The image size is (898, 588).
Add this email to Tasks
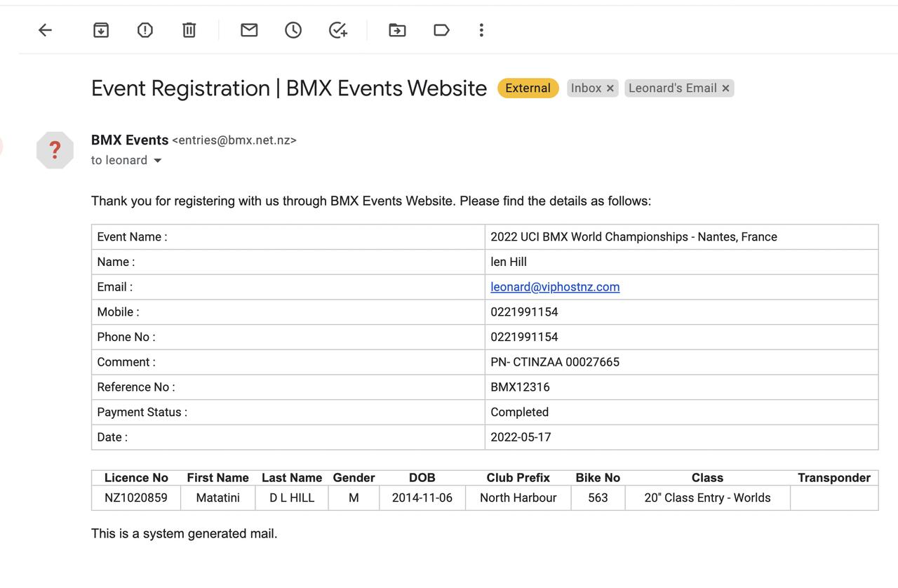point(338,30)
